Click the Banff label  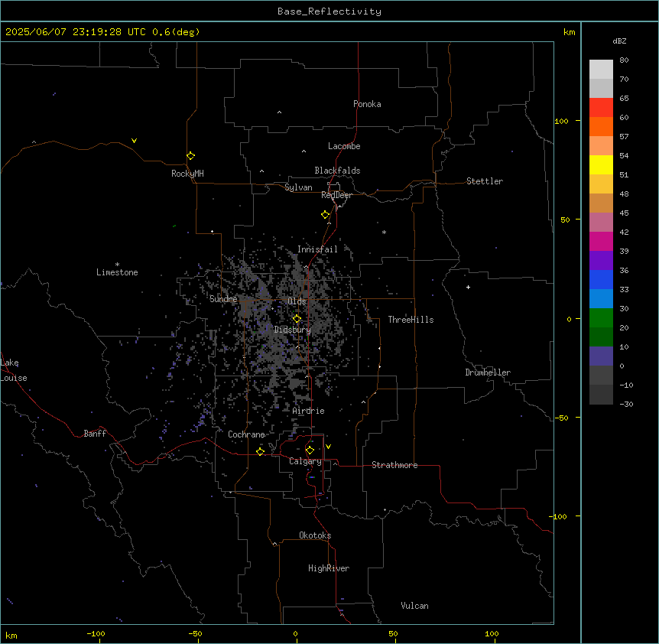point(95,434)
